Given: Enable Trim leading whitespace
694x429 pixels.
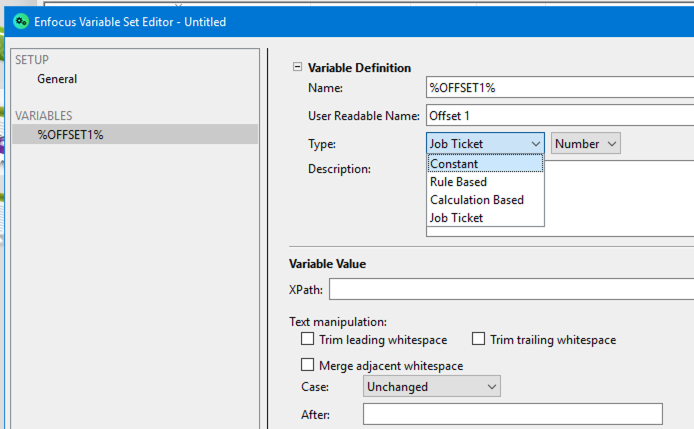Looking at the screenshot, I should 307,339.
